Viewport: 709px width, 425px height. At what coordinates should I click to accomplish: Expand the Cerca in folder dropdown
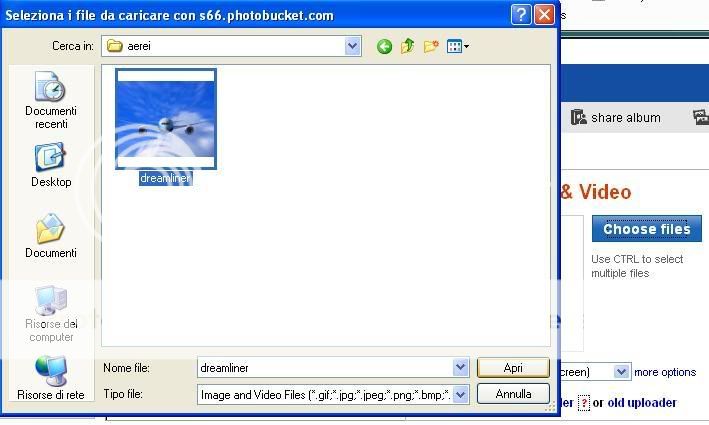pos(353,46)
